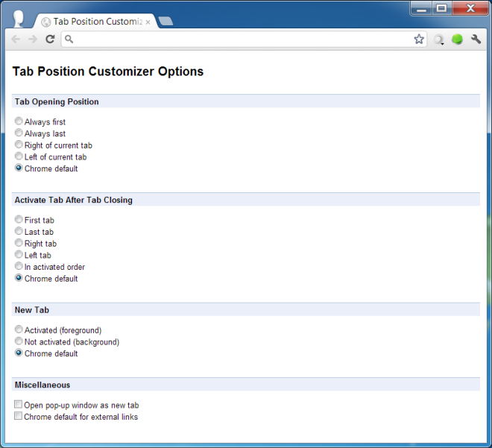Click the profile avatar icon in title bar
Screen dimensions: 492x448
click(x=18, y=19)
